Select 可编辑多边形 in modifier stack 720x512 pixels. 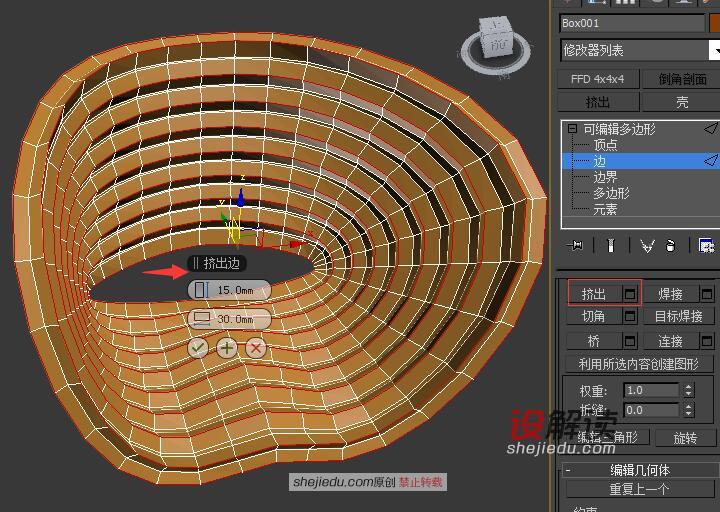pyautogui.click(x=619, y=129)
